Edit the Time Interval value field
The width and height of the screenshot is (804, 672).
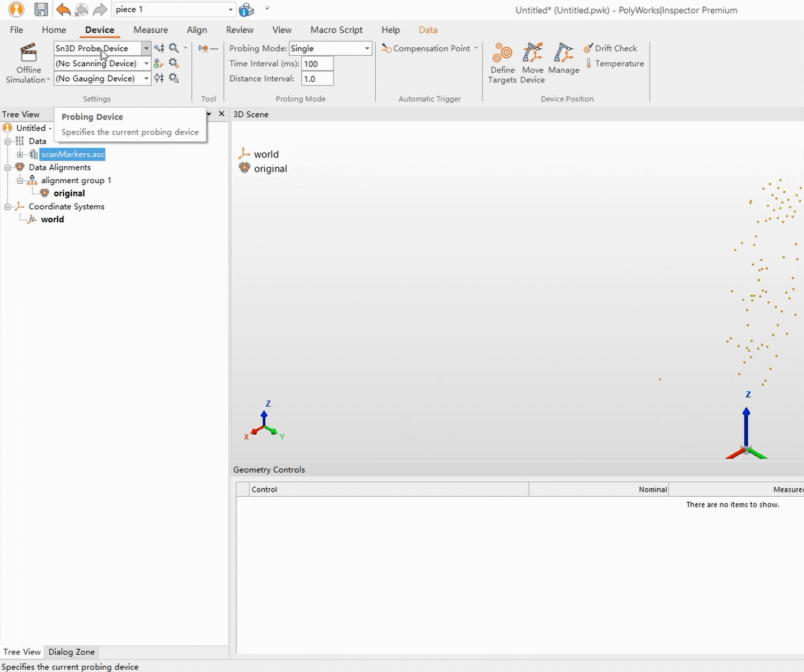tap(317, 63)
